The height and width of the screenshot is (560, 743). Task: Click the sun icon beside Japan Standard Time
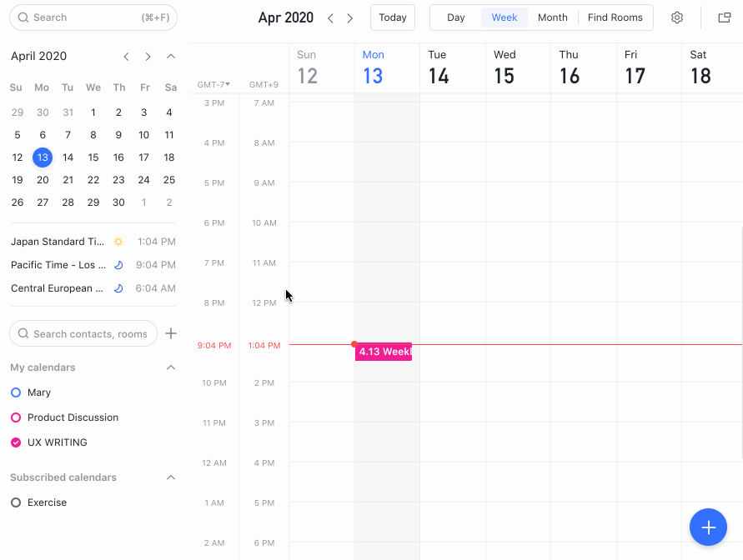[x=118, y=241]
